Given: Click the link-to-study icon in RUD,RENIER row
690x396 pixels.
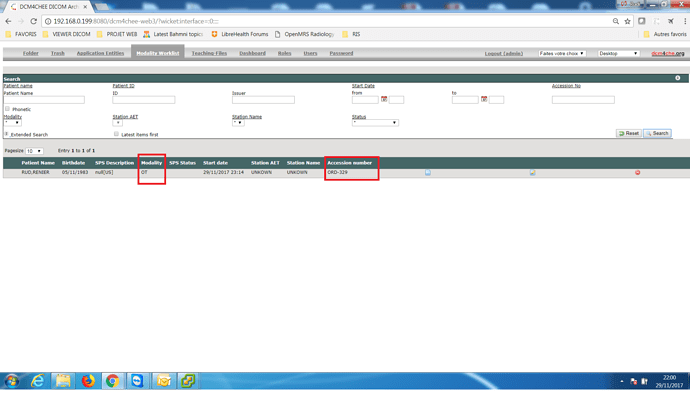Looking at the screenshot, I should coord(532,172).
